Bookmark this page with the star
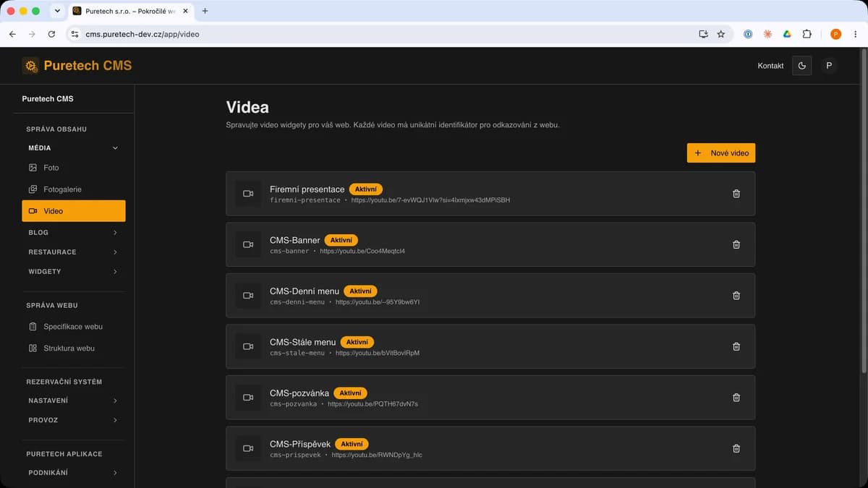Screen dimensions: 868x488 coord(720,34)
